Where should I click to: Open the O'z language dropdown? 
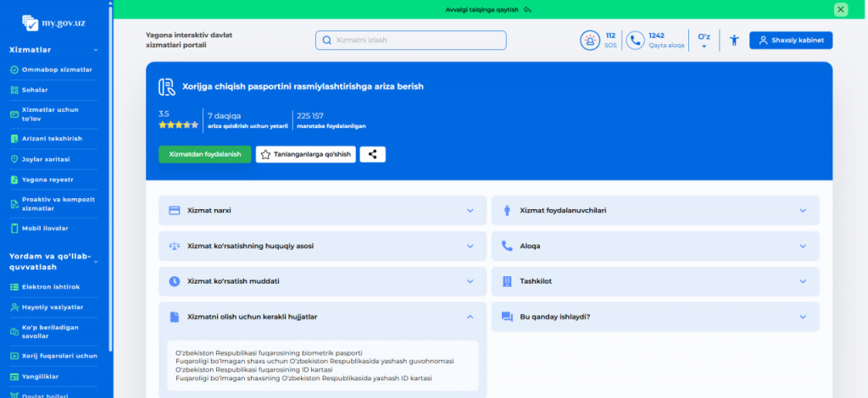(x=704, y=40)
